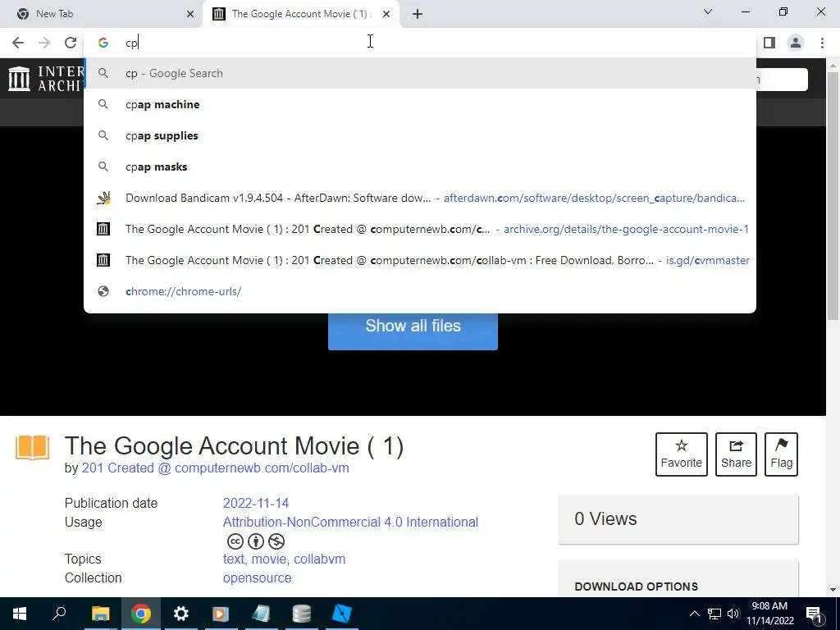Open the Windows Start menu
This screenshot has width=840, height=630.
pyautogui.click(x=20, y=614)
